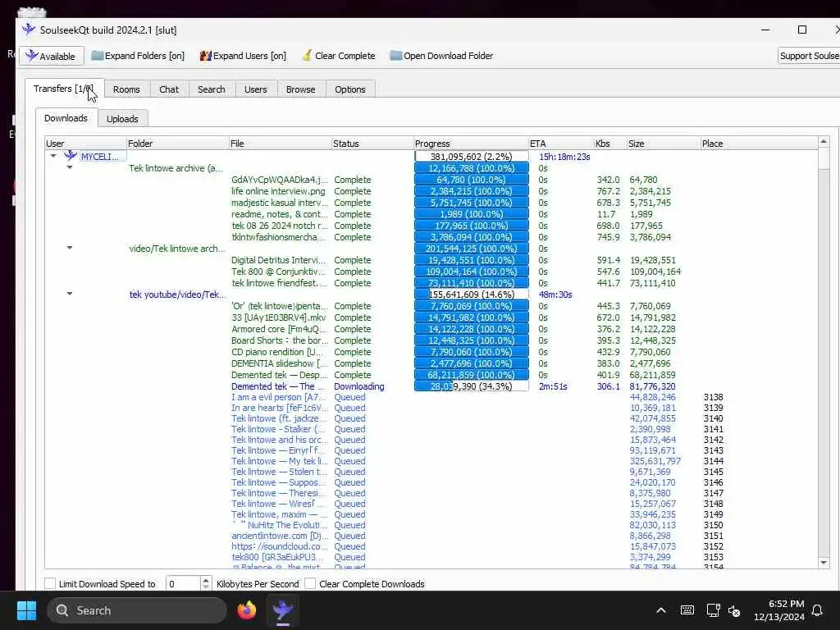The width and height of the screenshot is (840, 630).
Task: Click the download speed limit input field
Action: click(x=183, y=583)
